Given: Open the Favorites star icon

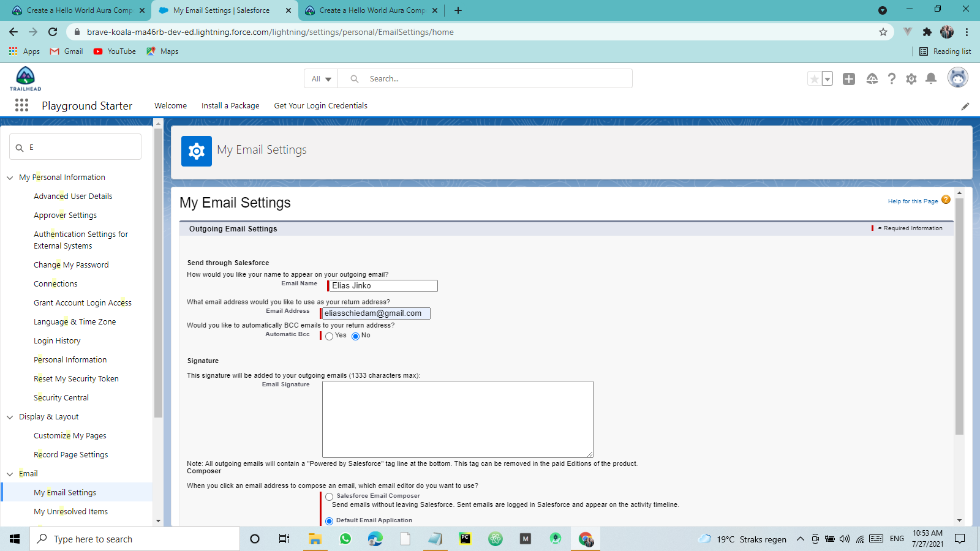Looking at the screenshot, I should (x=814, y=79).
